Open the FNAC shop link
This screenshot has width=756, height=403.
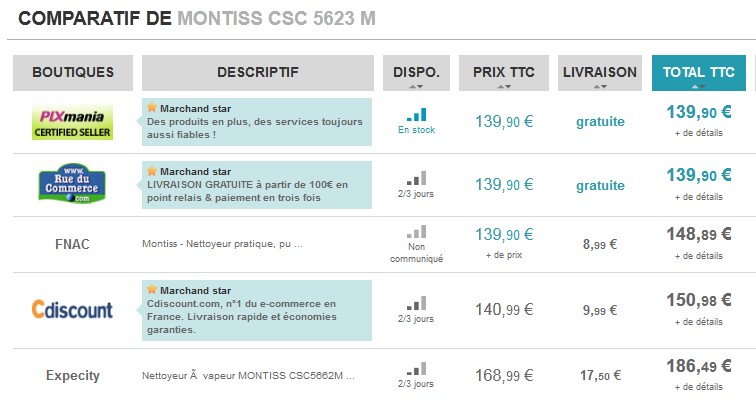tap(72, 244)
